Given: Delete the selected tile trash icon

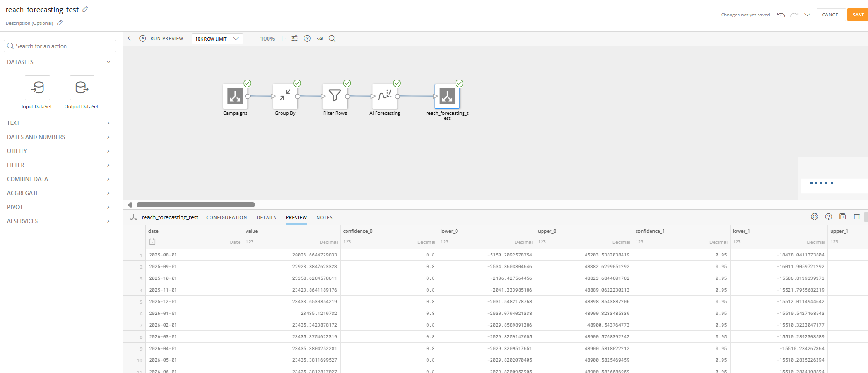Looking at the screenshot, I should tap(857, 217).
